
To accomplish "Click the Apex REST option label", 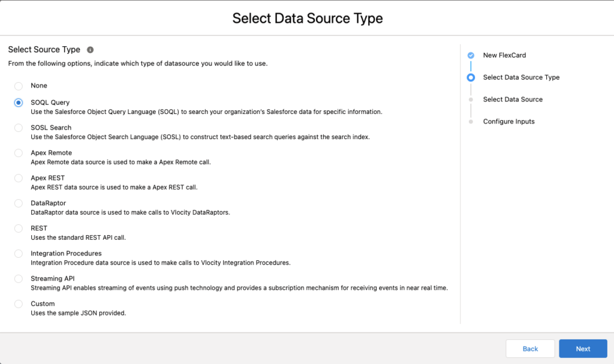I will (48, 178).
